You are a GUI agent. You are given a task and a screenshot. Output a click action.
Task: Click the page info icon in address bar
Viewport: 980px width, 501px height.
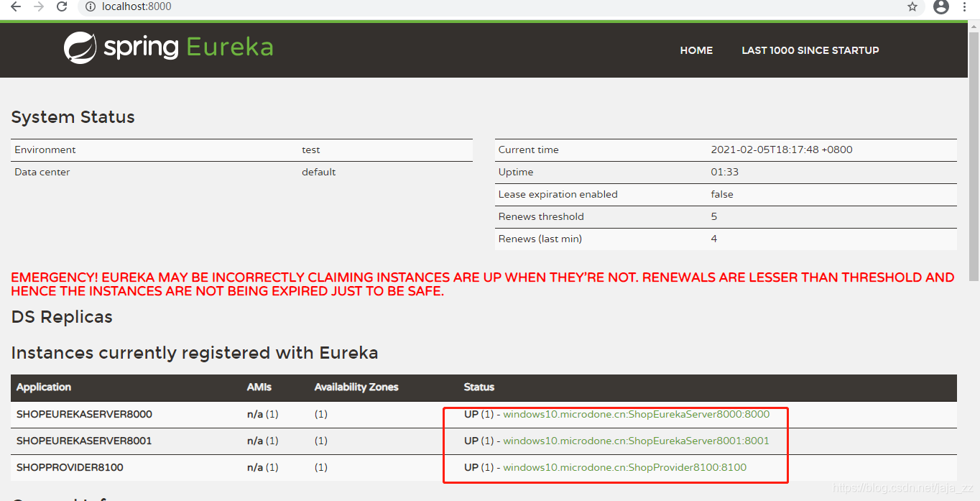89,7
